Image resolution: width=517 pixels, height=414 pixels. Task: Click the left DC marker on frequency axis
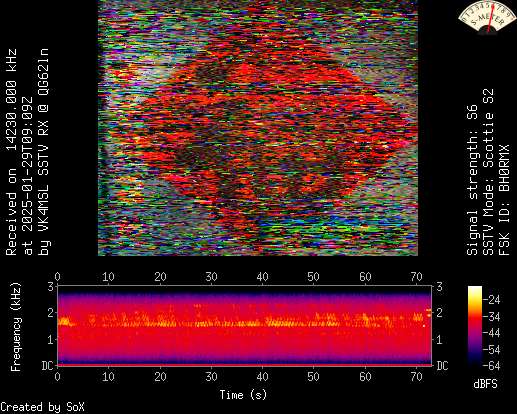click(x=48, y=366)
